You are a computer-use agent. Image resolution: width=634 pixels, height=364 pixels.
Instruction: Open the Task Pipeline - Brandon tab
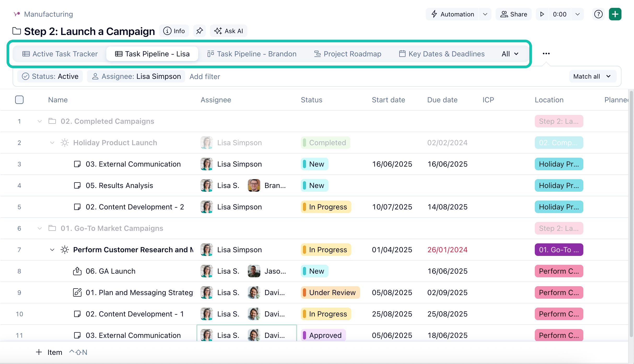[252, 54]
